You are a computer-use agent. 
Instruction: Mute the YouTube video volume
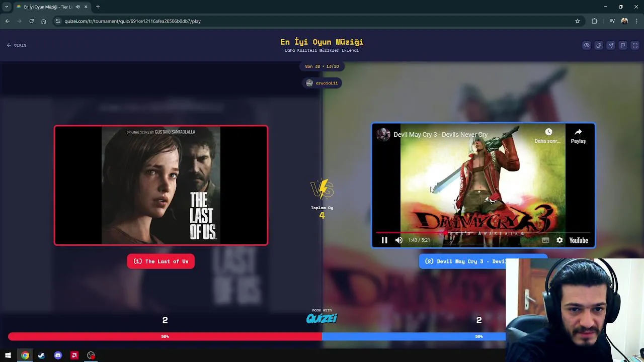pos(399,240)
